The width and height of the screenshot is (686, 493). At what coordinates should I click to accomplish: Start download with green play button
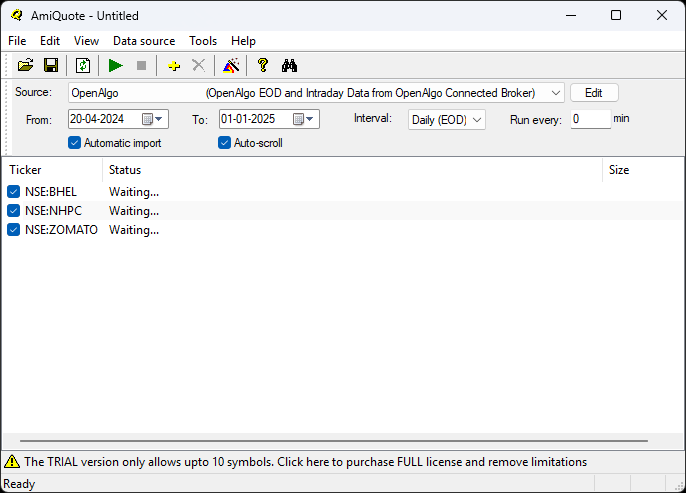click(116, 66)
